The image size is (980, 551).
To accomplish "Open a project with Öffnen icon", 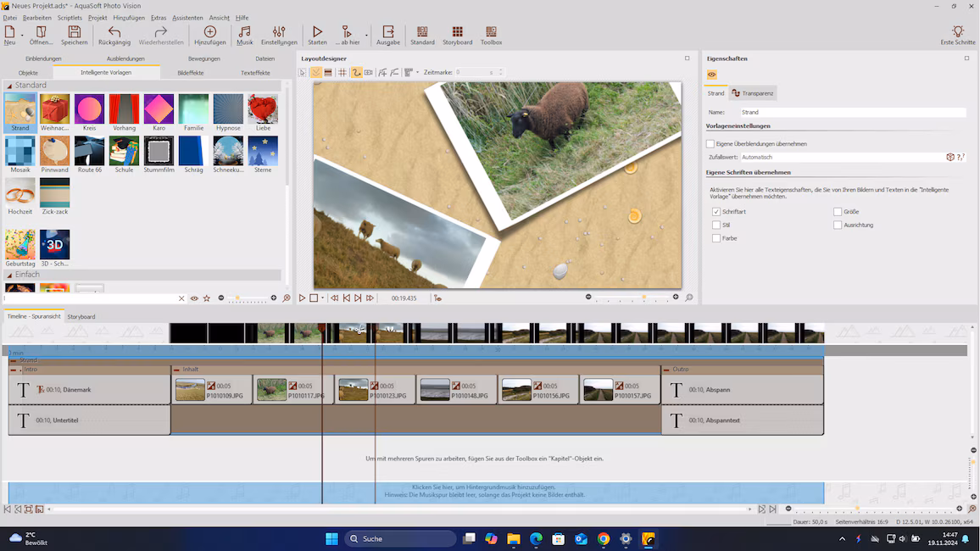I will (42, 35).
